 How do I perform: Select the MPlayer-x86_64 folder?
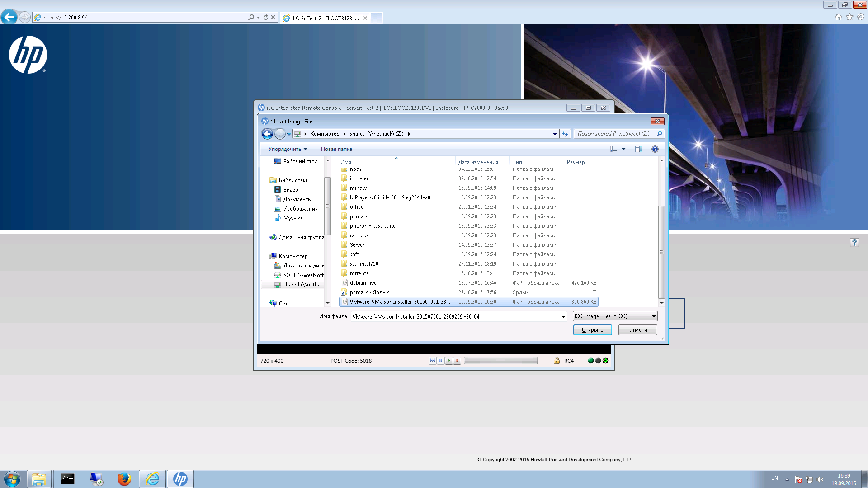click(x=468, y=197)
